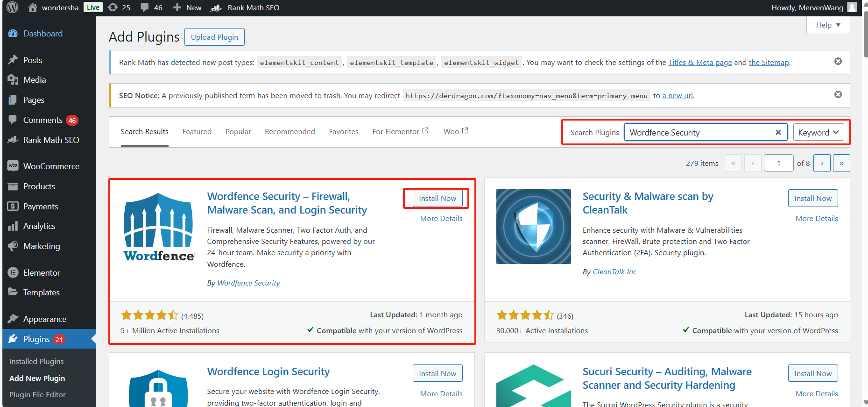Click the Search Plugins input field
Viewport: 868px width, 407px height.
(x=706, y=132)
